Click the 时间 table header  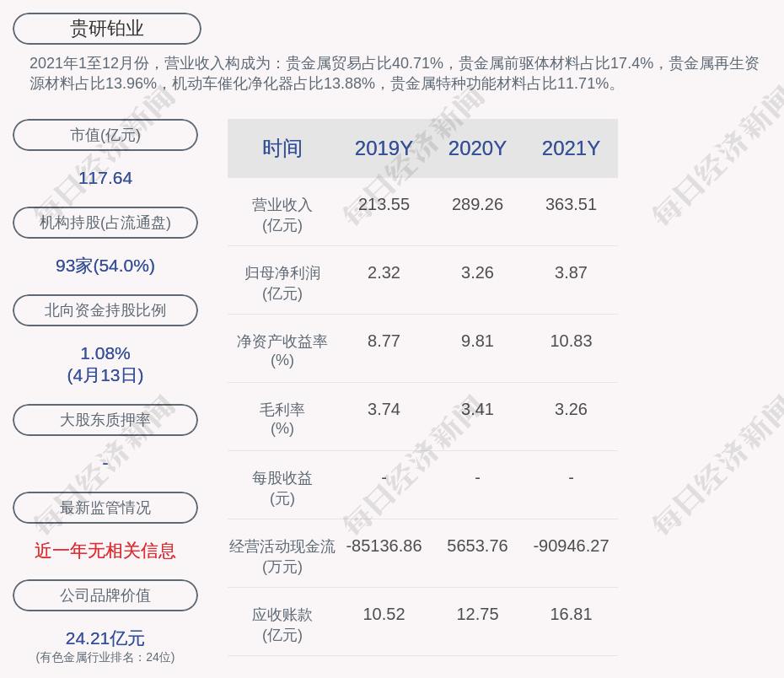coord(282,148)
